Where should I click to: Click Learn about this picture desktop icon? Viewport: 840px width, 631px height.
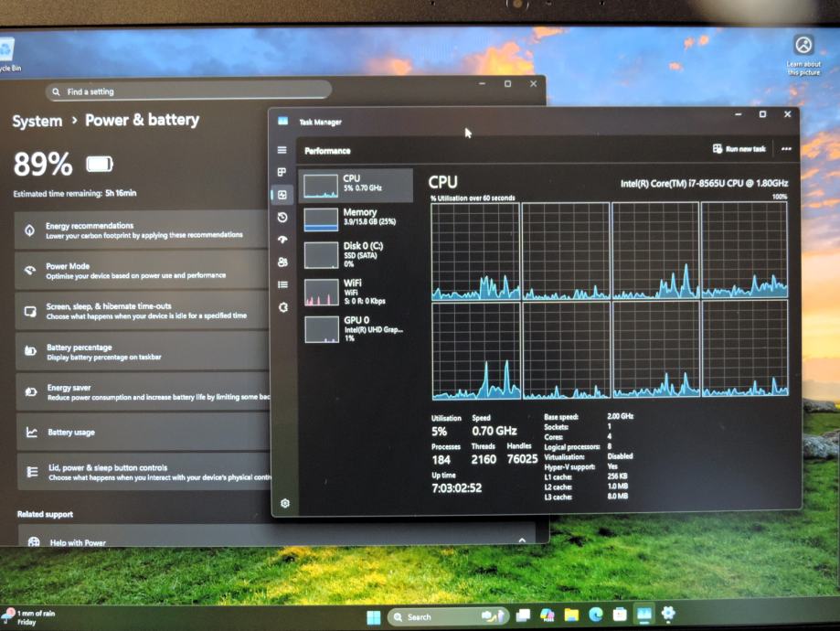(x=803, y=55)
